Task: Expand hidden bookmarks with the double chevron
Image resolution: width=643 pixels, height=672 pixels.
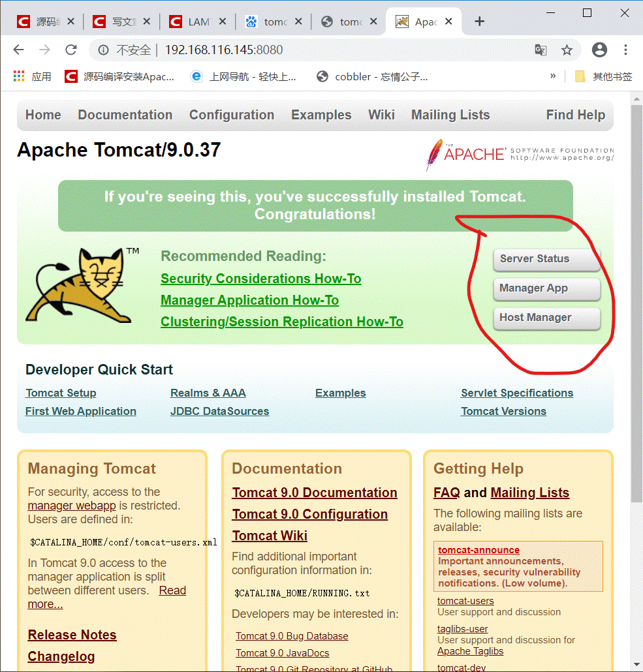Action: [553, 76]
